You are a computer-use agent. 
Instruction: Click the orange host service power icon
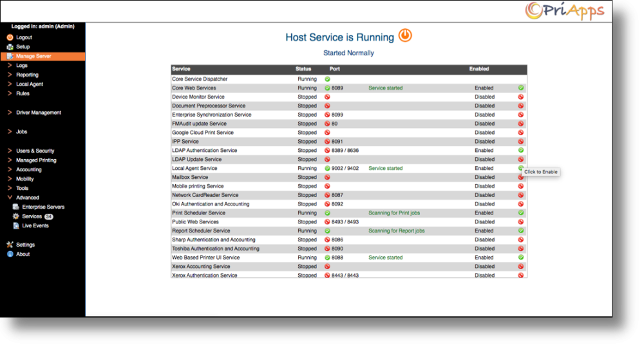tap(405, 35)
